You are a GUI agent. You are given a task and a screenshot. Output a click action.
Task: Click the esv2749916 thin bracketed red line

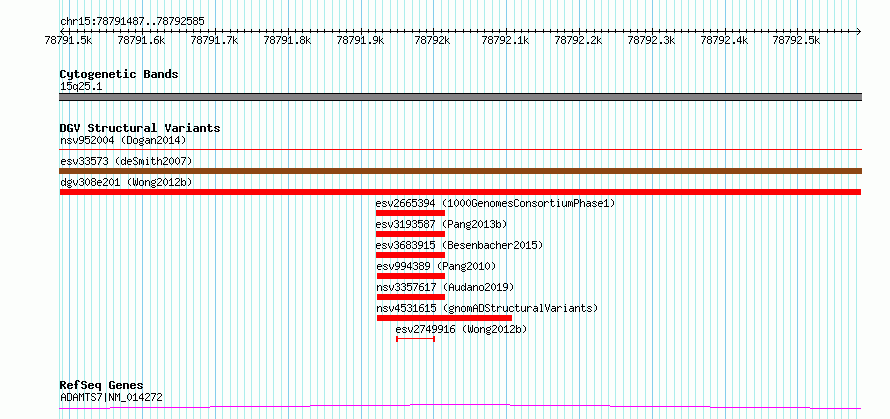pos(415,339)
